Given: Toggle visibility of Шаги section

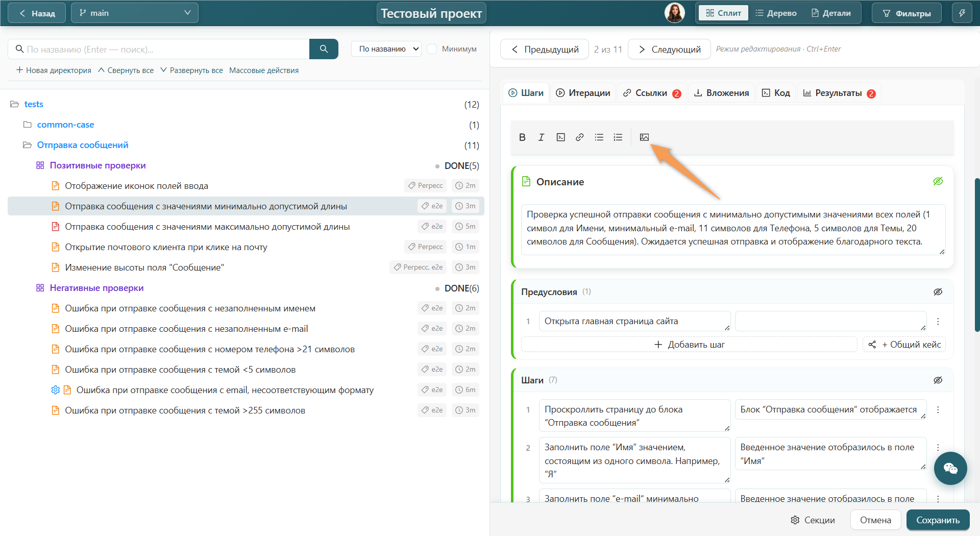Looking at the screenshot, I should (938, 380).
